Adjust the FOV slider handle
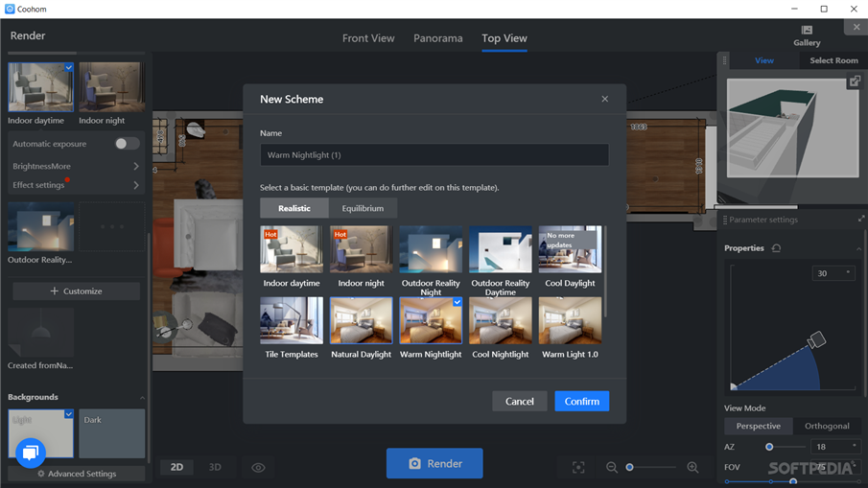The width and height of the screenshot is (868, 488). click(x=793, y=482)
